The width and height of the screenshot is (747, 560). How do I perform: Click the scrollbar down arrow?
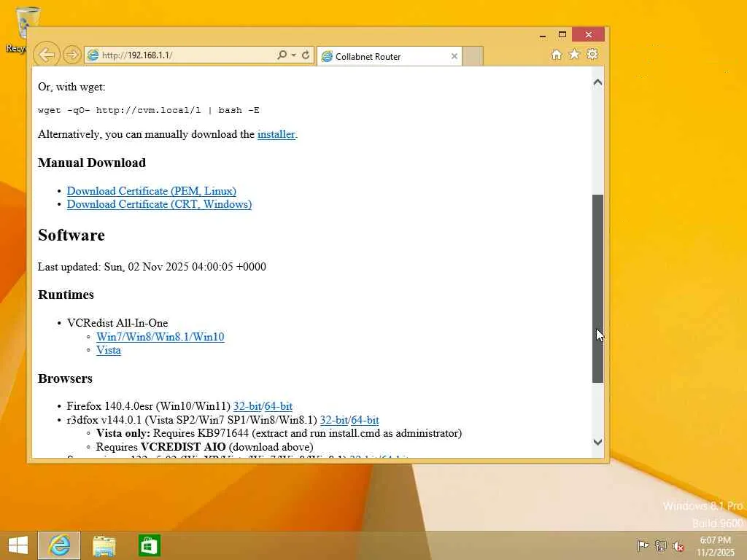[x=598, y=442]
